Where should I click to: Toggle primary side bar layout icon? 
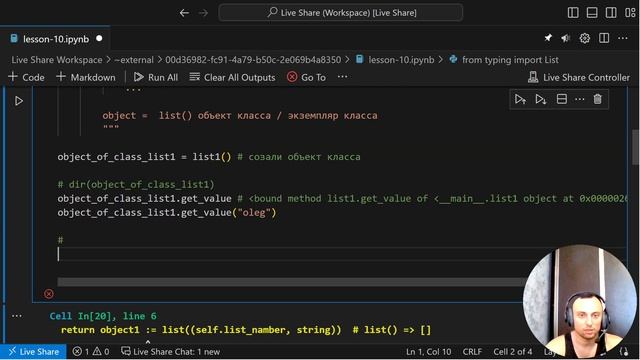coord(573,13)
